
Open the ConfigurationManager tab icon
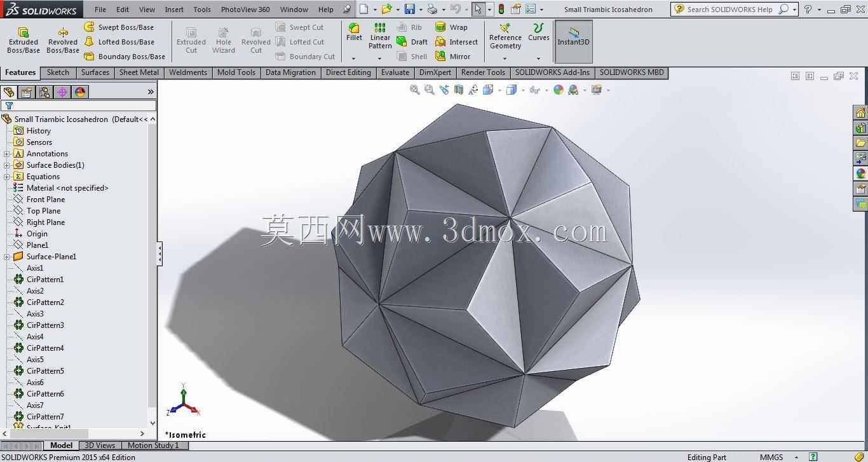point(44,92)
